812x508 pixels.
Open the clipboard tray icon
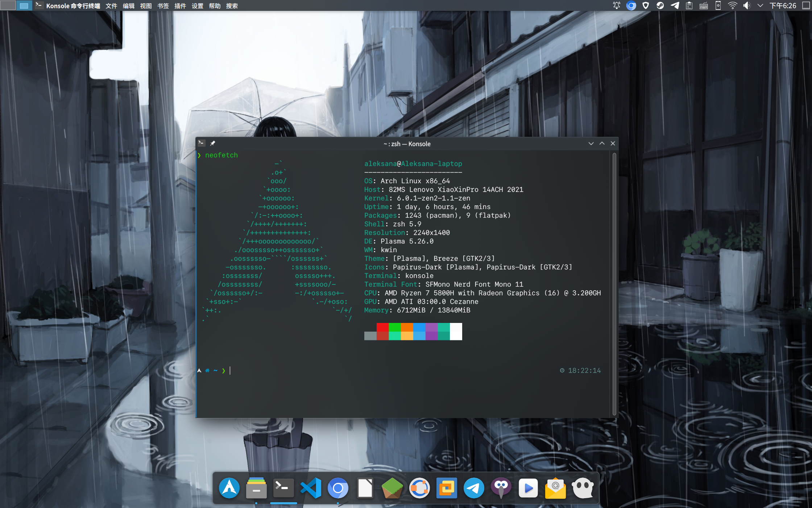pos(689,5)
